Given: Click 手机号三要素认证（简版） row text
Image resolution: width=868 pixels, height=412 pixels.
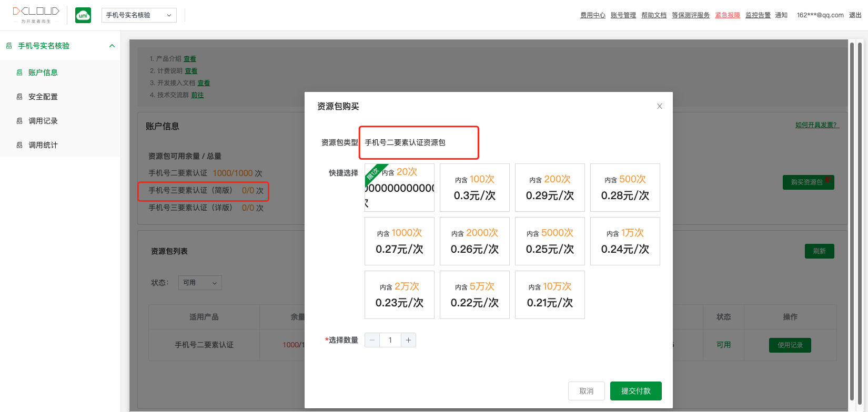Looking at the screenshot, I should point(190,190).
